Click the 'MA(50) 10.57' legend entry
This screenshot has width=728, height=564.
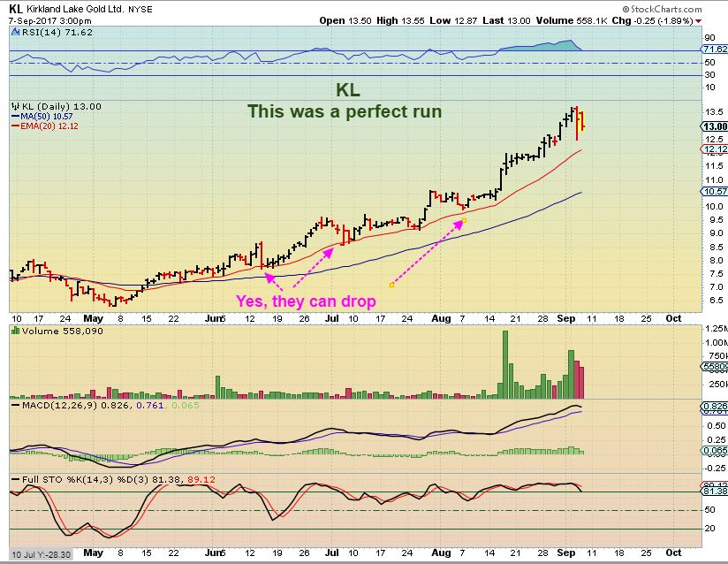coord(47,117)
